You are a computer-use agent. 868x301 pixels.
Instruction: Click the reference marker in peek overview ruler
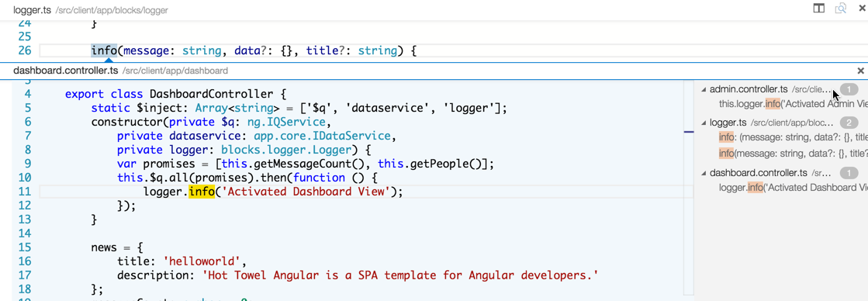pos(689,132)
